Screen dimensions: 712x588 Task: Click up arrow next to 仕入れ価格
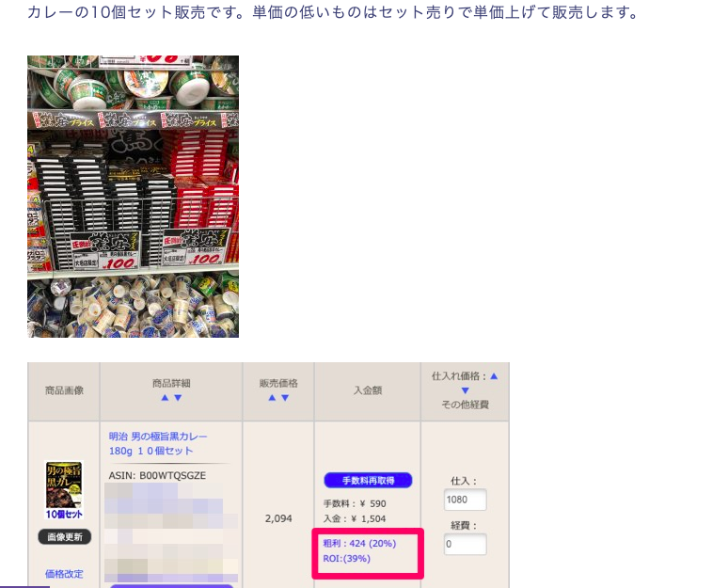coord(494,375)
